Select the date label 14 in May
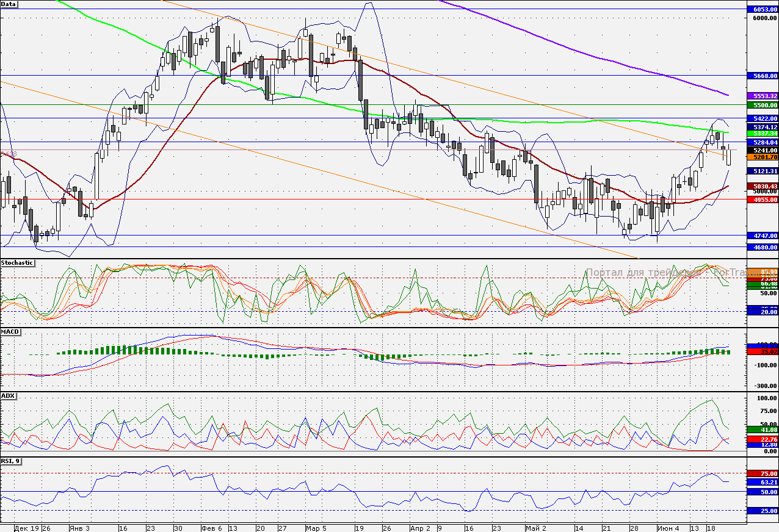Viewport: 779px width, 532px height. click(580, 528)
